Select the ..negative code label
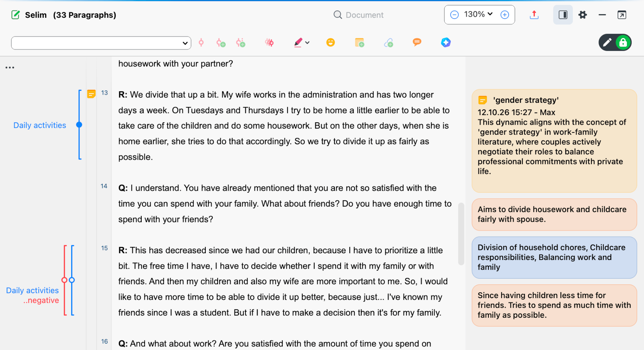Viewport: 644px width, 350px height. 41,300
